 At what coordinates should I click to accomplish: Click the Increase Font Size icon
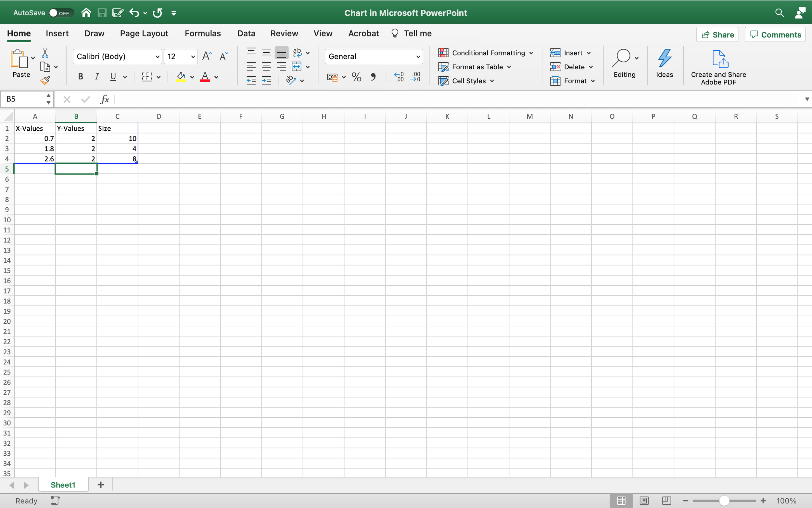click(x=207, y=56)
